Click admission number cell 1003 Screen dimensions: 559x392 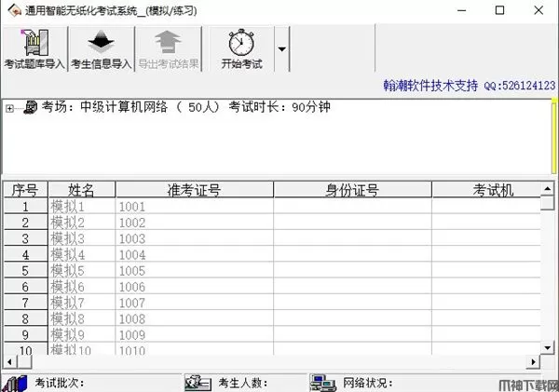point(195,238)
